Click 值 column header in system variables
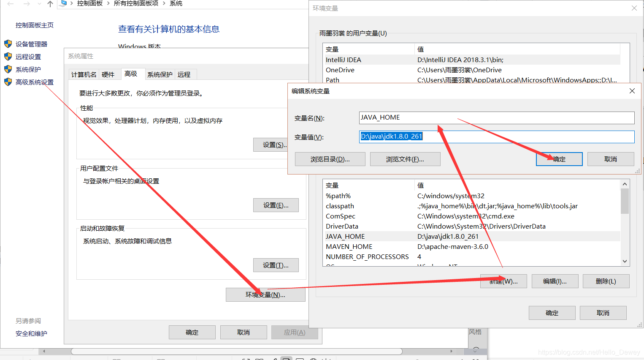 point(517,185)
